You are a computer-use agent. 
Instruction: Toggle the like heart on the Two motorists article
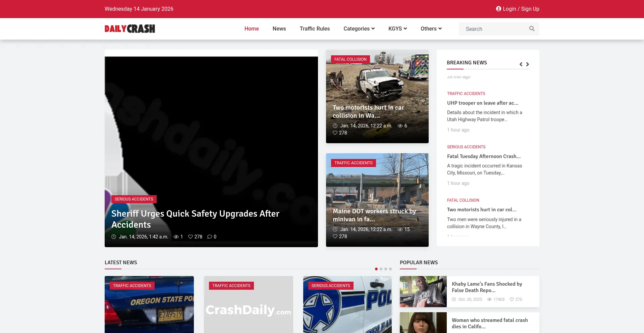tap(335, 133)
